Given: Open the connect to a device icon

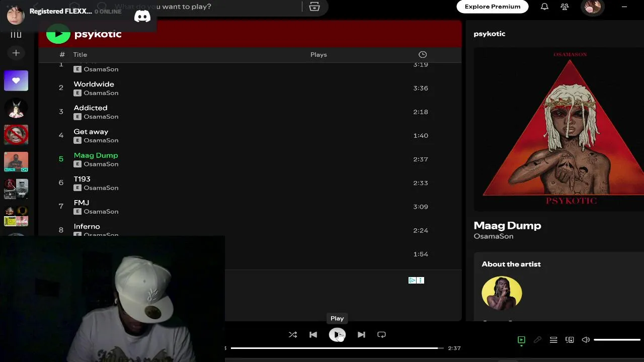Looking at the screenshot, I should 570,340.
